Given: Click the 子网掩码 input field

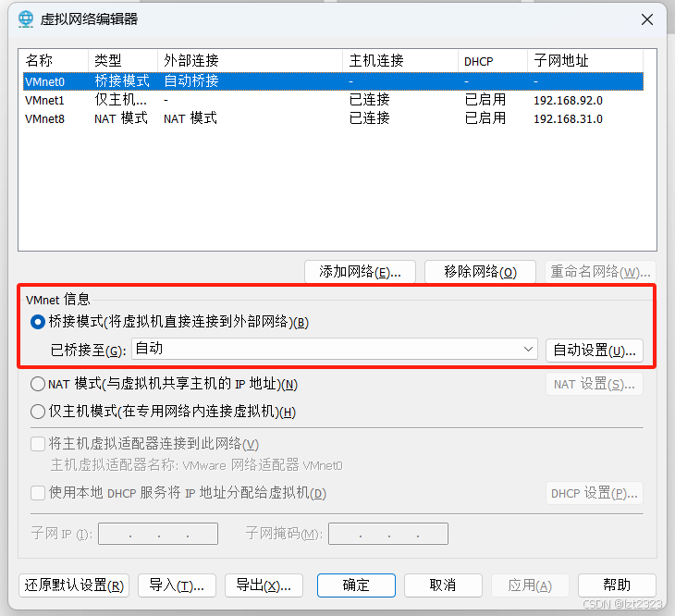Looking at the screenshot, I should [388, 534].
